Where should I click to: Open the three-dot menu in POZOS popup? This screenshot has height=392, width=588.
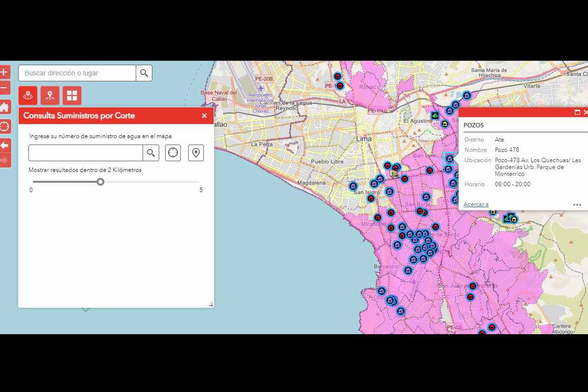pos(577,205)
